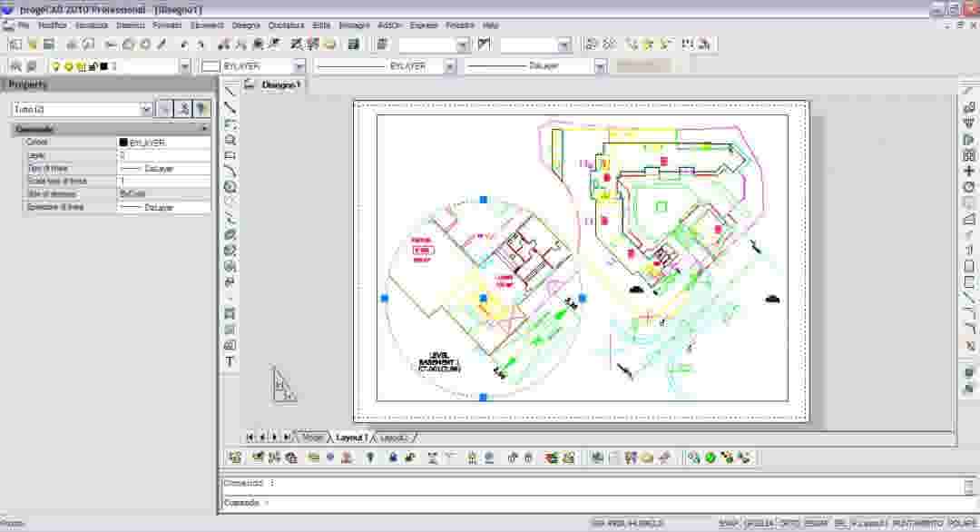Expand the linetype BYLAYER dropdown
This screenshot has width=980, height=532.
pos(451,65)
